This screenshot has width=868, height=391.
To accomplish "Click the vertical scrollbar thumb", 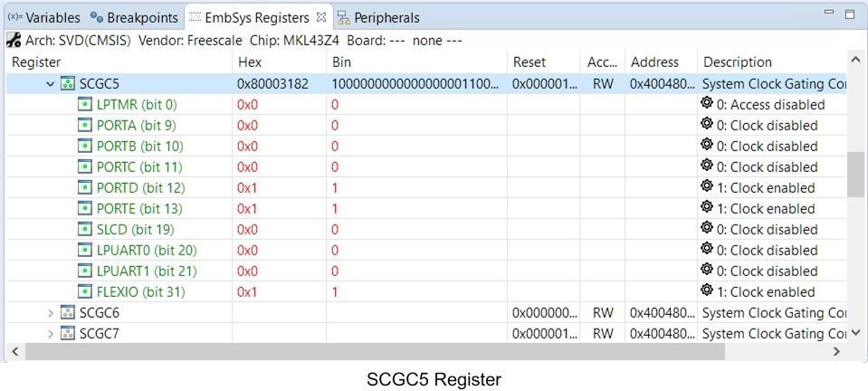I will click(x=854, y=174).
